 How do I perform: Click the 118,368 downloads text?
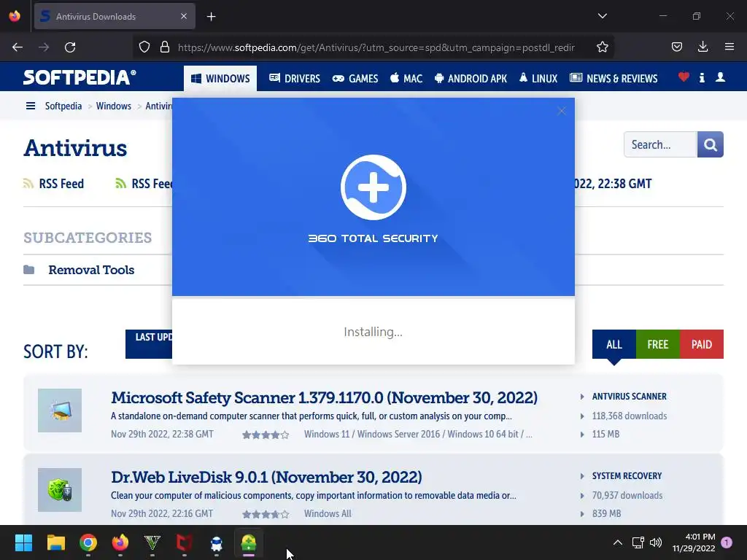coord(630,416)
